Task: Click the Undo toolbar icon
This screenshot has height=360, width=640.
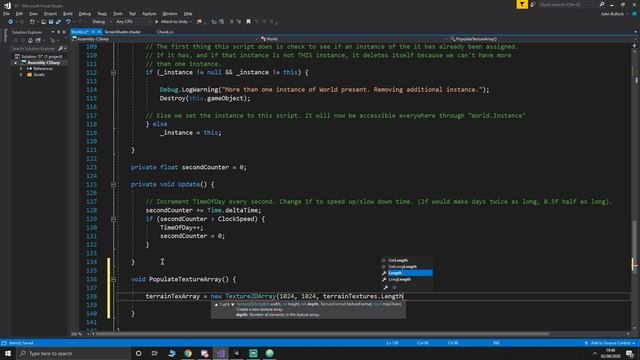Action: pyautogui.click(x=68, y=22)
